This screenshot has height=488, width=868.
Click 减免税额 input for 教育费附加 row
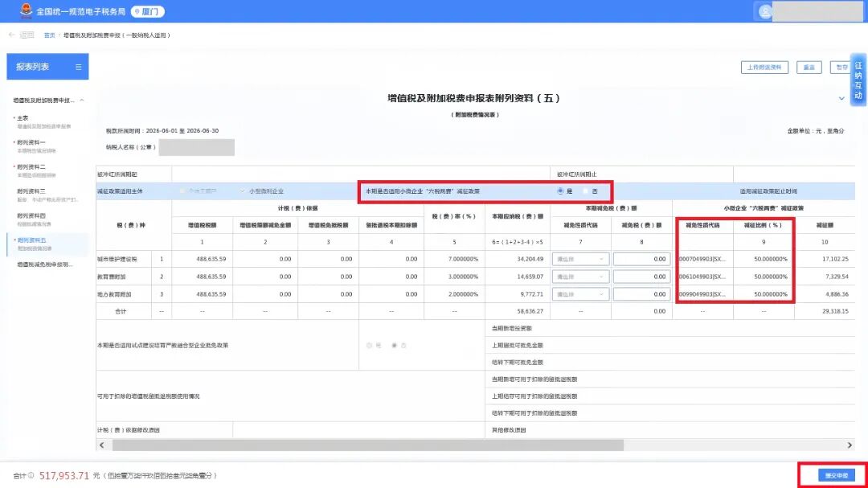pos(641,277)
